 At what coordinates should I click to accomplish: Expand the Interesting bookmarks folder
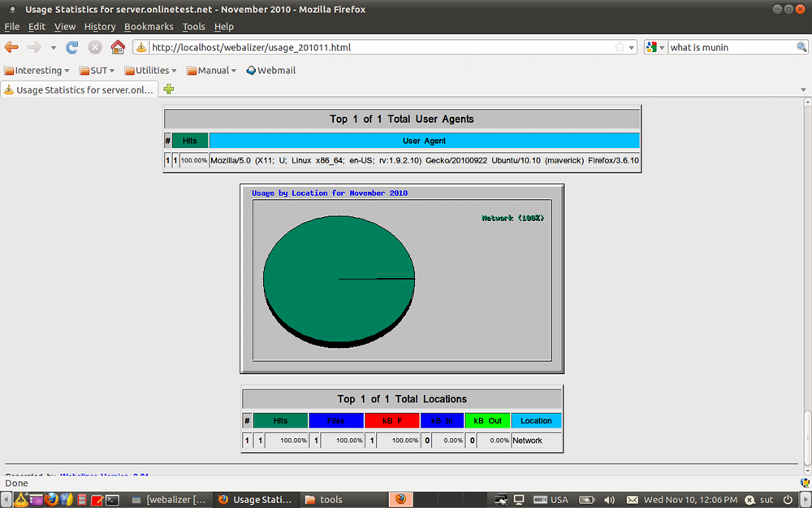(x=37, y=71)
